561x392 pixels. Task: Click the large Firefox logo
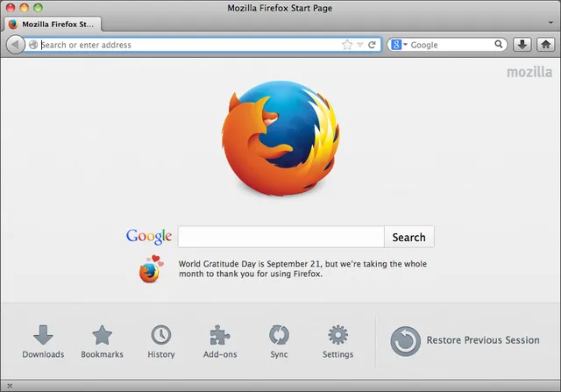tap(280, 139)
